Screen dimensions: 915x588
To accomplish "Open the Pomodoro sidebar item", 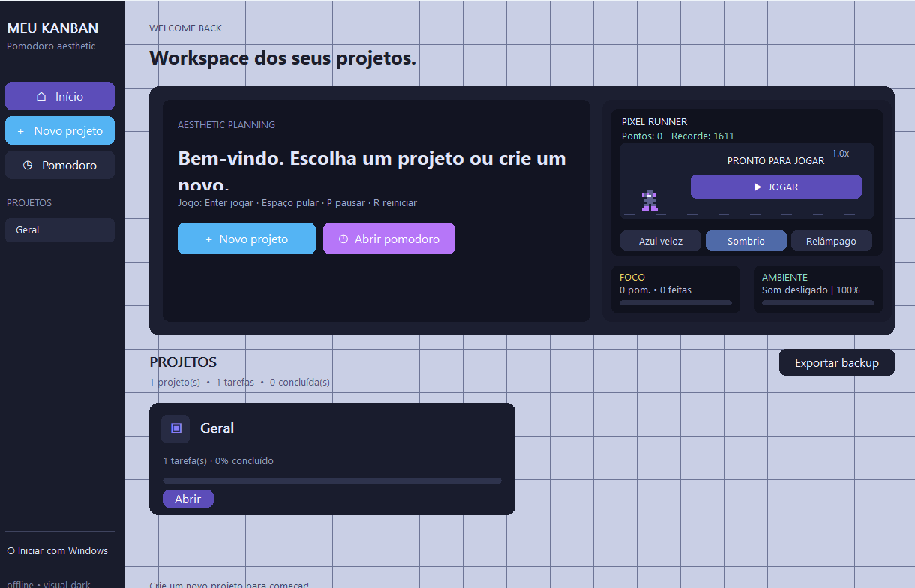I will [60, 165].
